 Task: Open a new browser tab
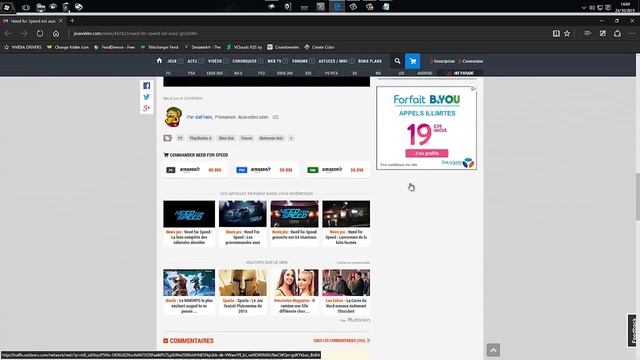click(72, 20)
